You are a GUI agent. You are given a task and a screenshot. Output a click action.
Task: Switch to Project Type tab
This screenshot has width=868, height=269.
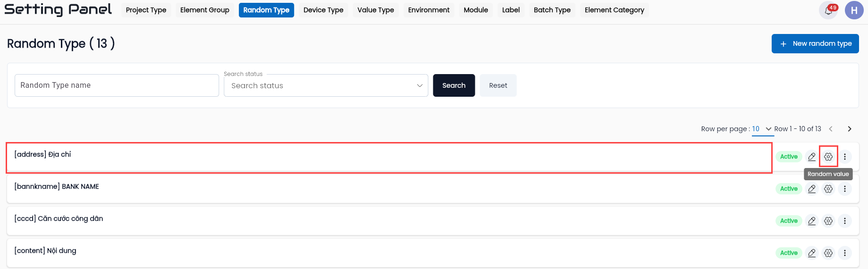pyautogui.click(x=146, y=10)
